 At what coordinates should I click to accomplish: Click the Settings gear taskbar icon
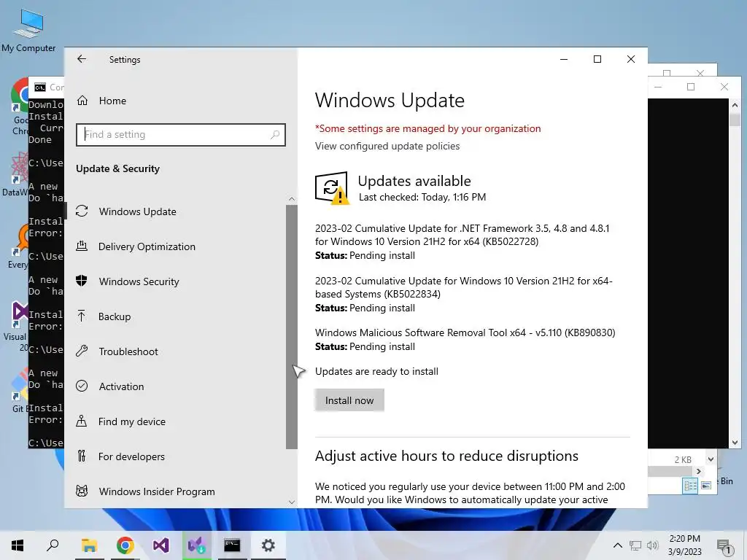(x=268, y=545)
